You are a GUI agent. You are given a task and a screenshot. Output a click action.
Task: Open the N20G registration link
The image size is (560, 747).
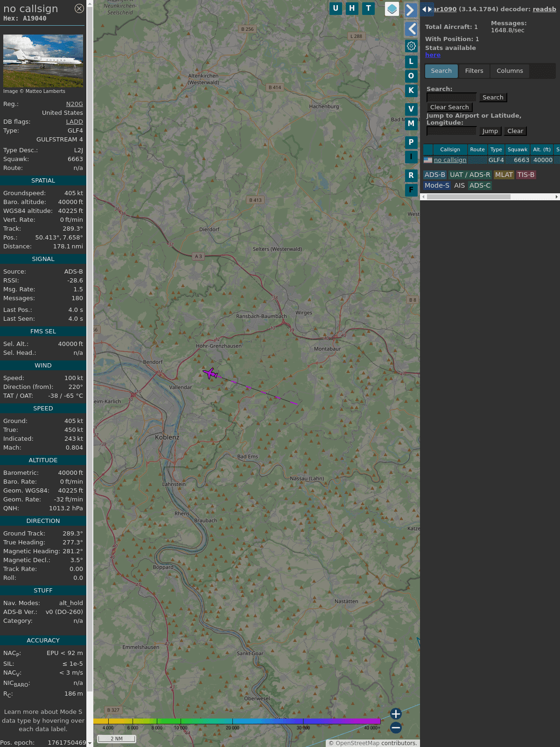pyautogui.click(x=74, y=104)
